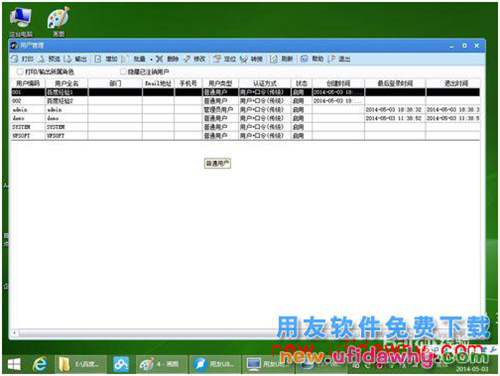The width and height of the screenshot is (500, 376).
Task: Click the 部门 column header
Action: [x=115, y=83]
